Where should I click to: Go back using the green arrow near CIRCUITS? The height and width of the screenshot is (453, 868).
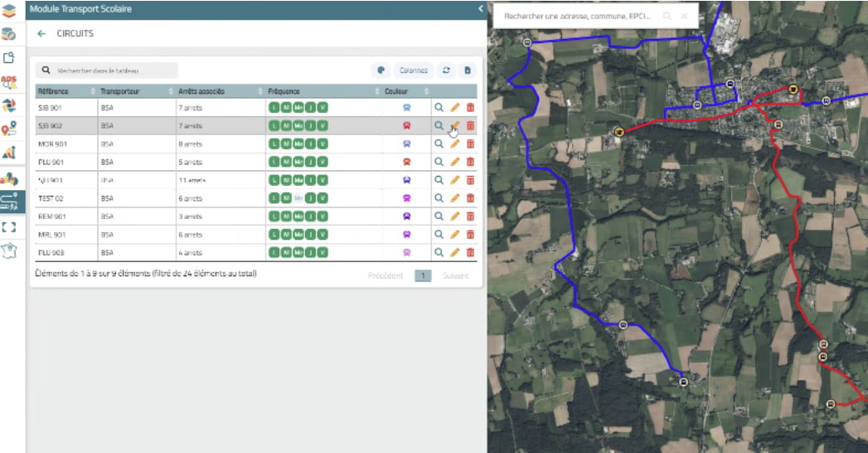click(x=41, y=34)
